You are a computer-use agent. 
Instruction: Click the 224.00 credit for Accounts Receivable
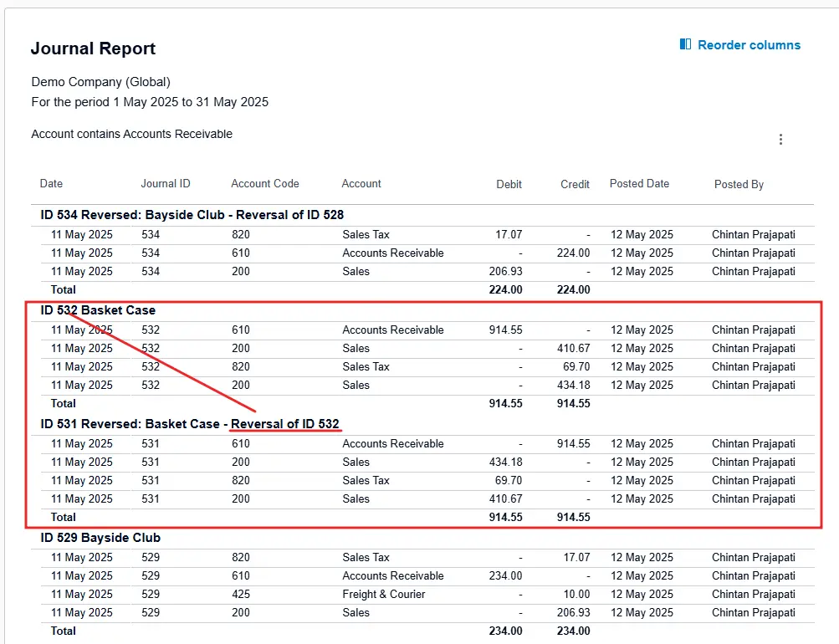573,253
